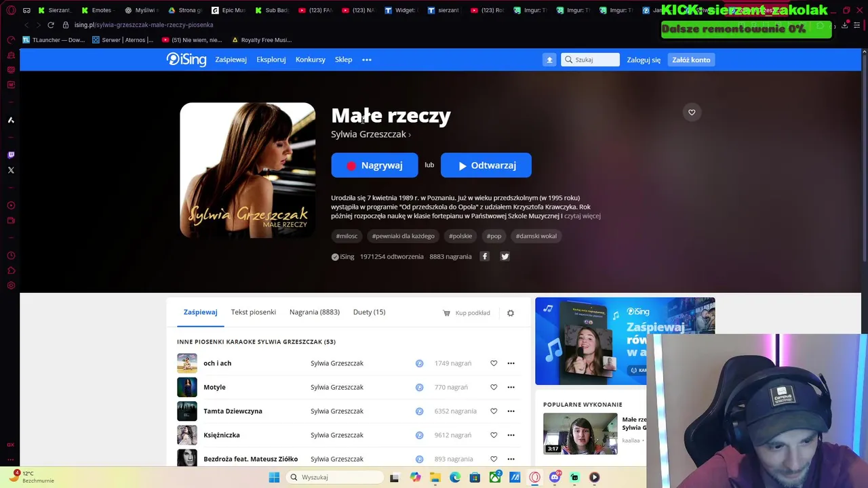
Task: Open Microsoft Edge from the taskbar
Action: pos(455,477)
